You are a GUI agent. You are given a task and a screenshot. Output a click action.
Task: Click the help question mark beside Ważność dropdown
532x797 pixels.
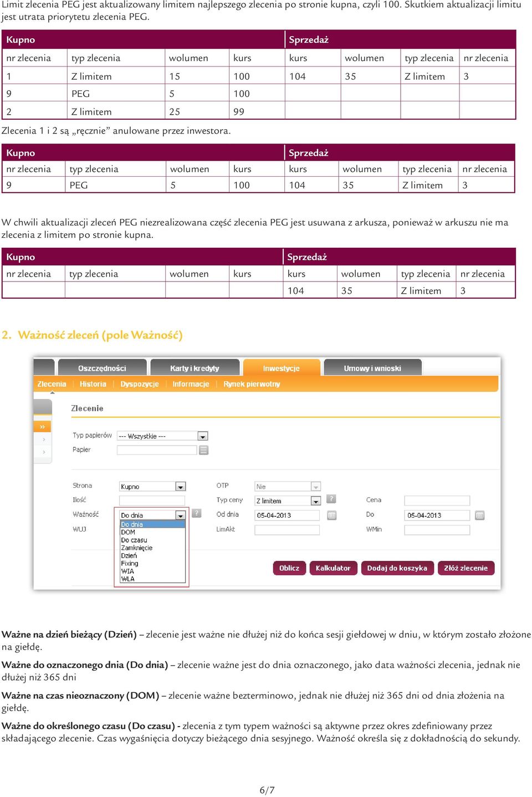pyautogui.click(x=196, y=513)
